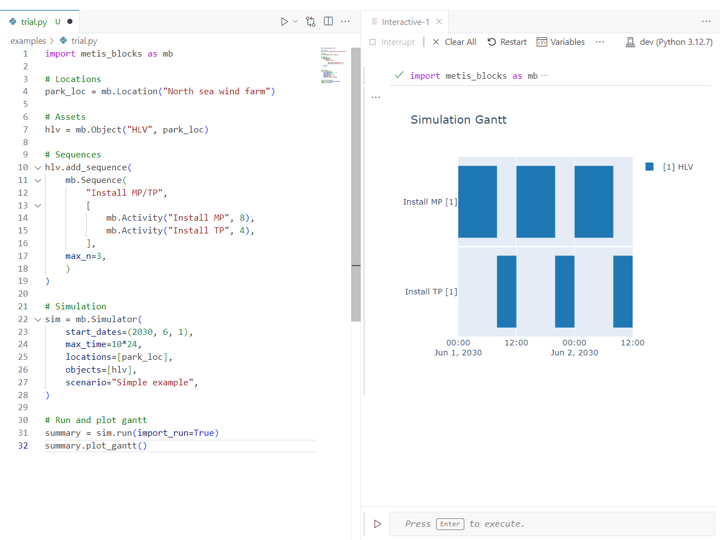Click 'summary.plot_gantt()' code line
The image size is (720, 540).
tap(96, 446)
